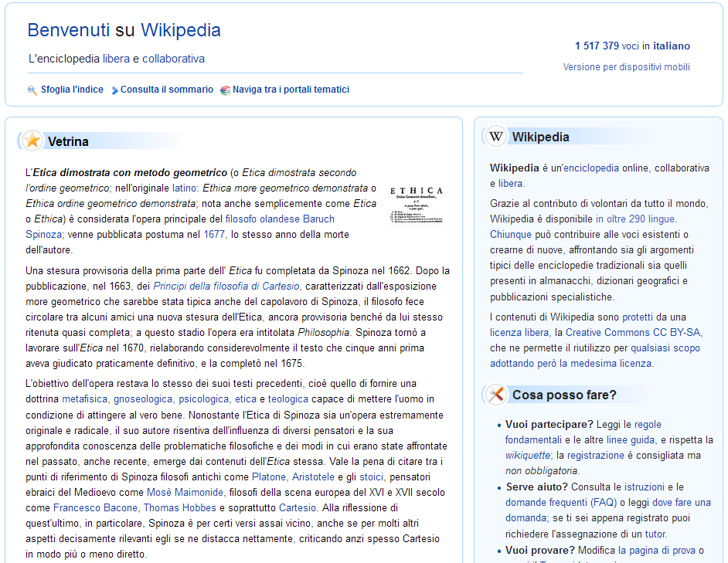Open the filosofo link
The width and height of the screenshot is (728, 563).
point(240,219)
